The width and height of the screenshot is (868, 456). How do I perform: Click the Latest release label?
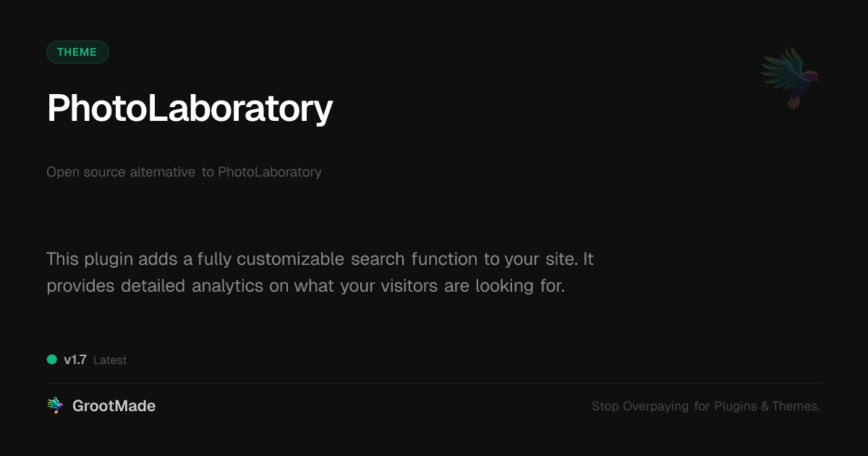110,360
